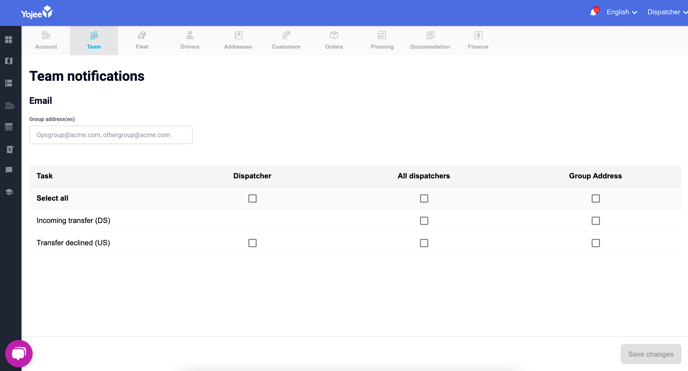Open the notifications bell icon

[x=594, y=12]
